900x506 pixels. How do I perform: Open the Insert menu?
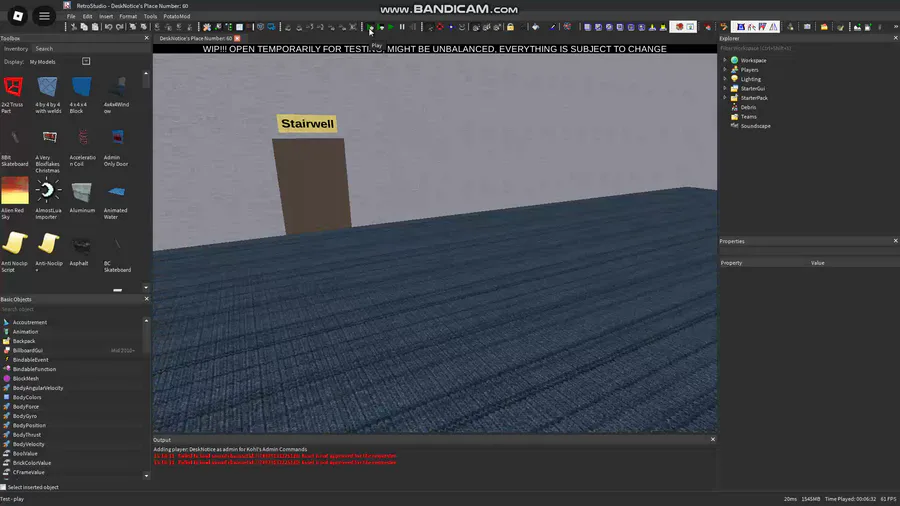[106, 17]
